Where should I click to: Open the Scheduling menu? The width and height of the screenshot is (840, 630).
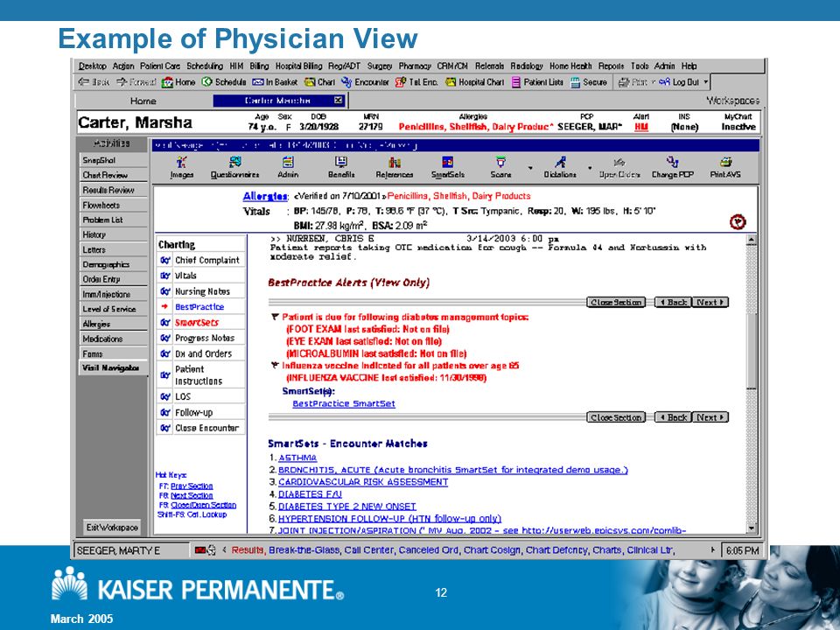pyautogui.click(x=205, y=66)
